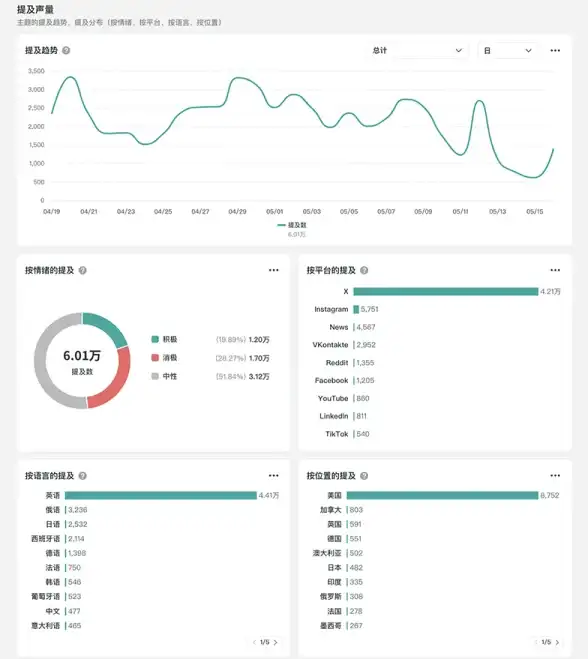Open more options for 按语言的提及 card
This screenshot has width=588, height=659.
(x=274, y=476)
